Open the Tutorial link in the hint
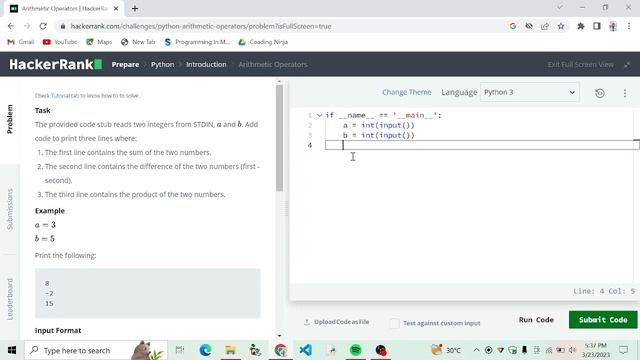The width and height of the screenshot is (640, 360). 60,96
